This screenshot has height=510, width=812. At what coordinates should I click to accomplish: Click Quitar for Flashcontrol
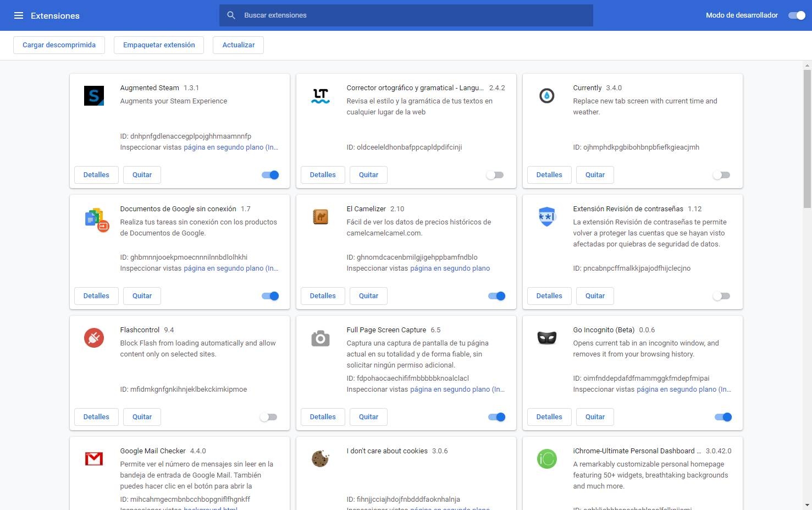pos(142,417)
